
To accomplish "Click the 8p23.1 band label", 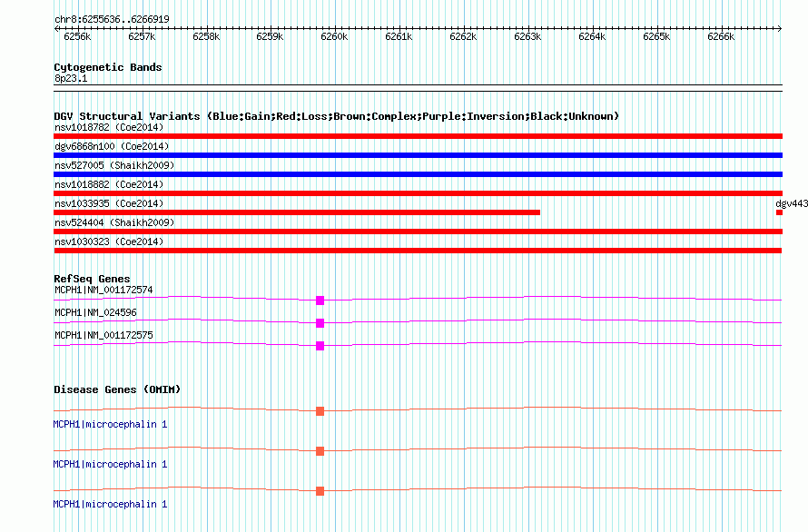I will (x=71, y=78).
